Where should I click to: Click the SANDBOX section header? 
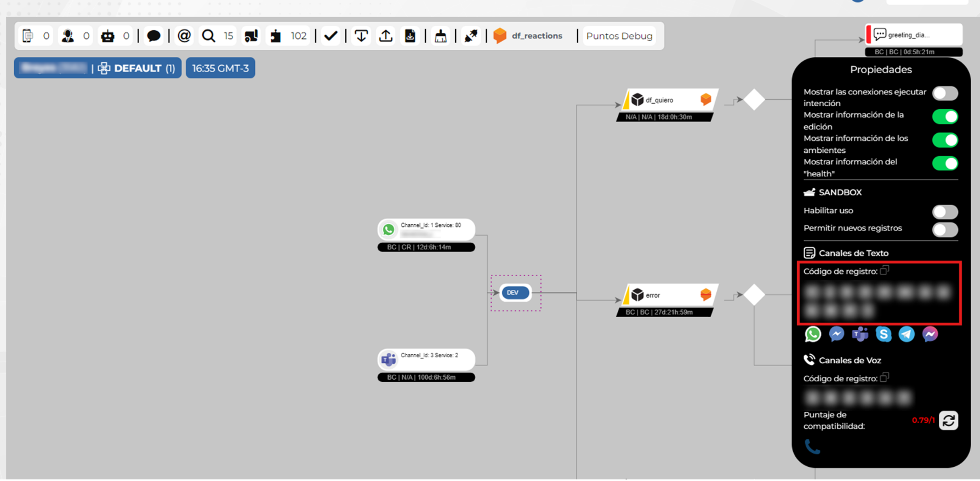[833, 192]
